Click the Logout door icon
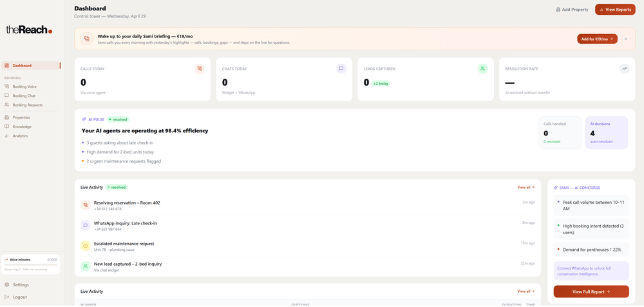644x307 pixels. click(6, 297)
